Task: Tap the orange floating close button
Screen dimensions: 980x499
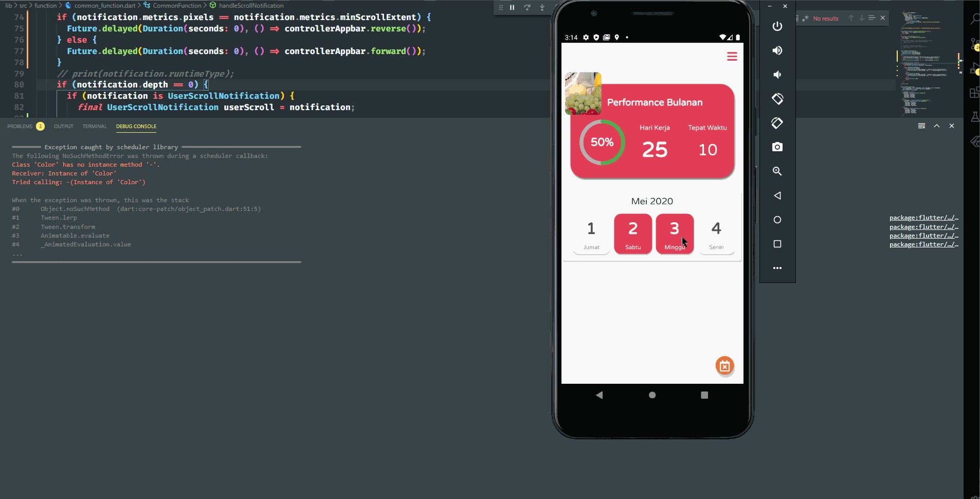Action: pyautogui.click(x=725, y=366)
